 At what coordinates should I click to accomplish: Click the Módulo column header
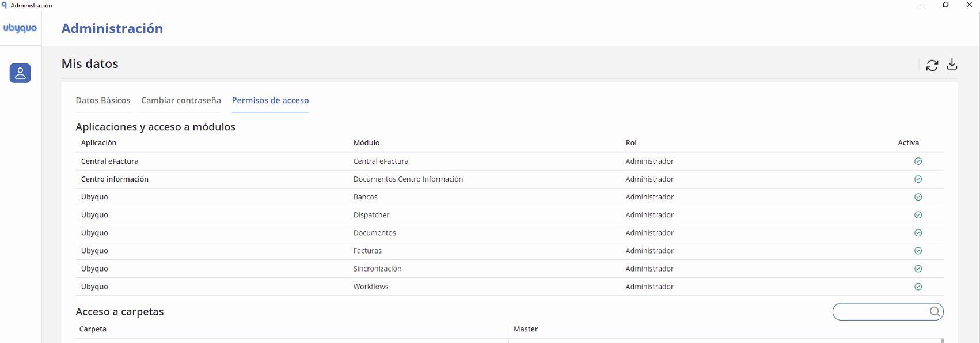tap(366, 143)
